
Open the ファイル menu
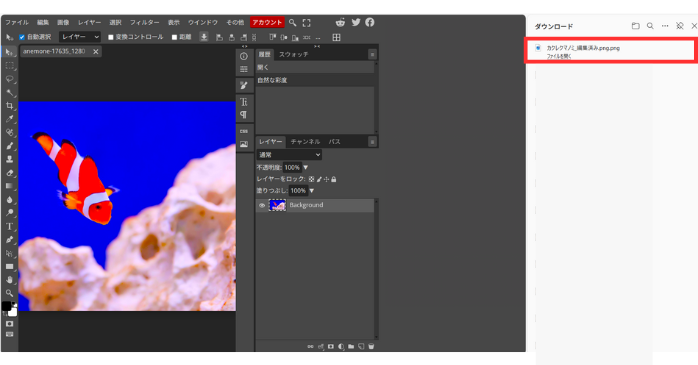pos(16,22)
